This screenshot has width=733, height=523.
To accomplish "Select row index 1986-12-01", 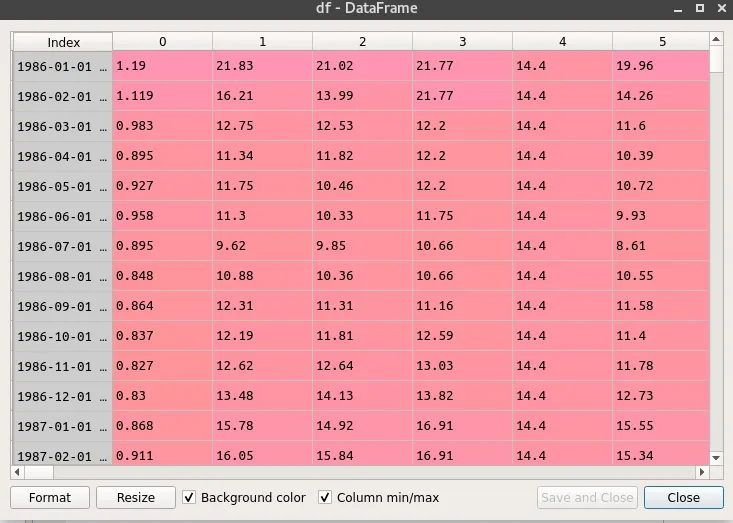I will click(63, 396).
